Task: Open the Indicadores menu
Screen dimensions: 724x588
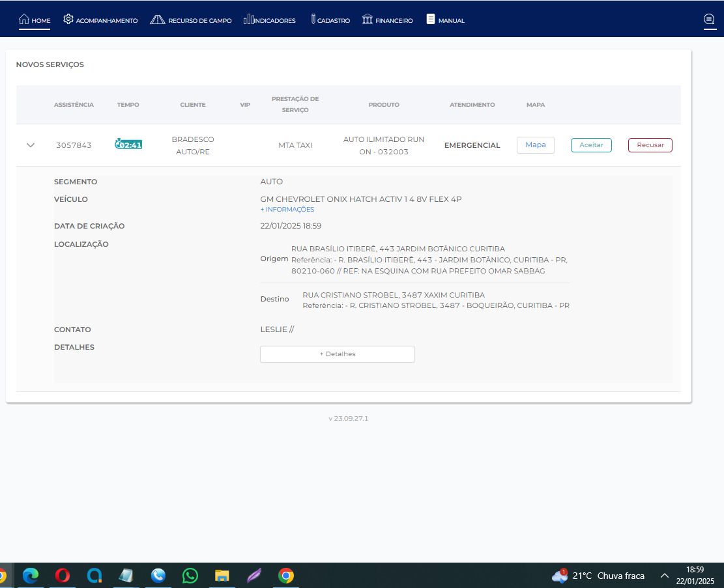Action: [270, 20]
